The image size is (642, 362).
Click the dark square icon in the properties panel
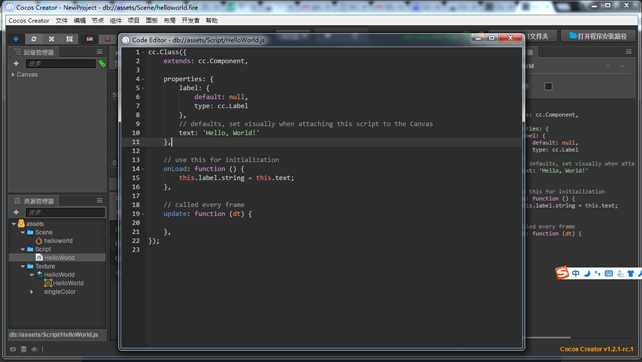click(548, 86)
